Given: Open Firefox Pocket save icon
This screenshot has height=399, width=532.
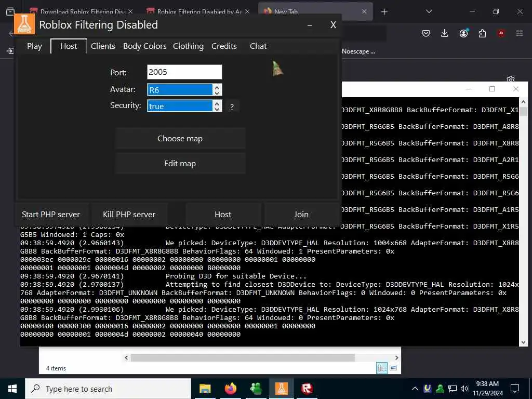Looking at the screenshot, I should [426, 33].
